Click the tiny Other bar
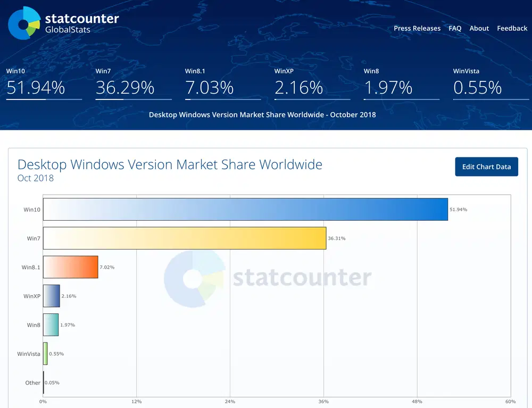 44,382
